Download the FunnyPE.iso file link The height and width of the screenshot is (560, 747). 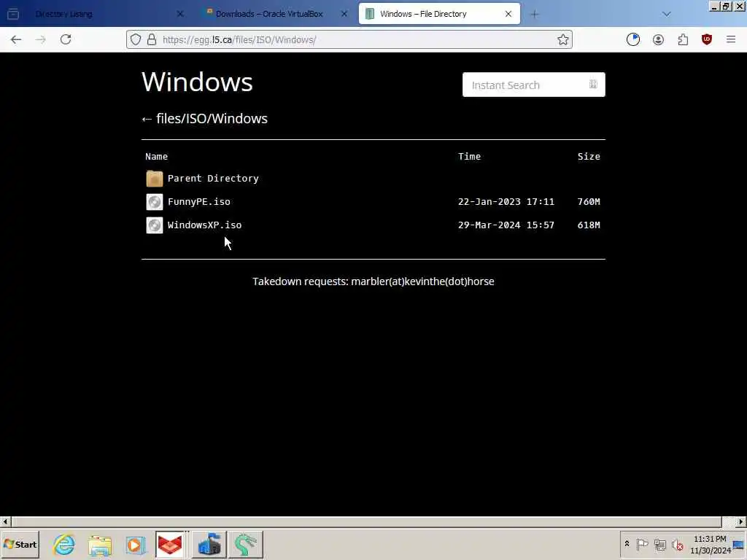point(198,201)
